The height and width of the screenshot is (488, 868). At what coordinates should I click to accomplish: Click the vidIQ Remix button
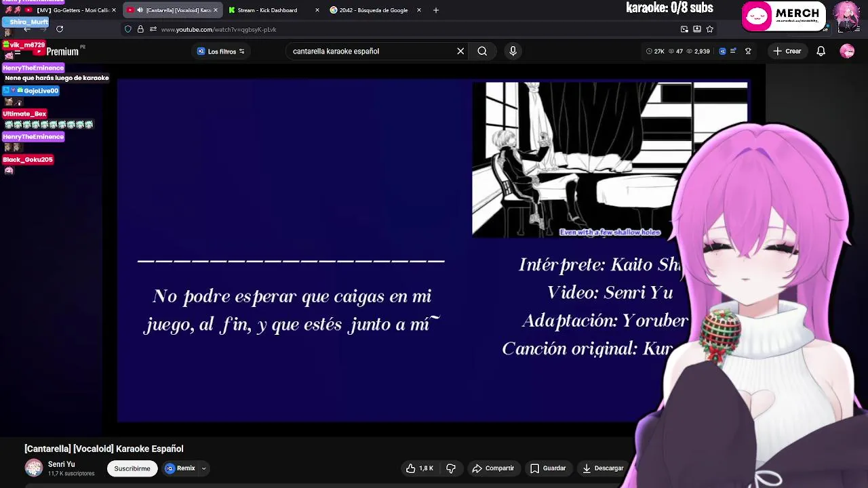180,468
